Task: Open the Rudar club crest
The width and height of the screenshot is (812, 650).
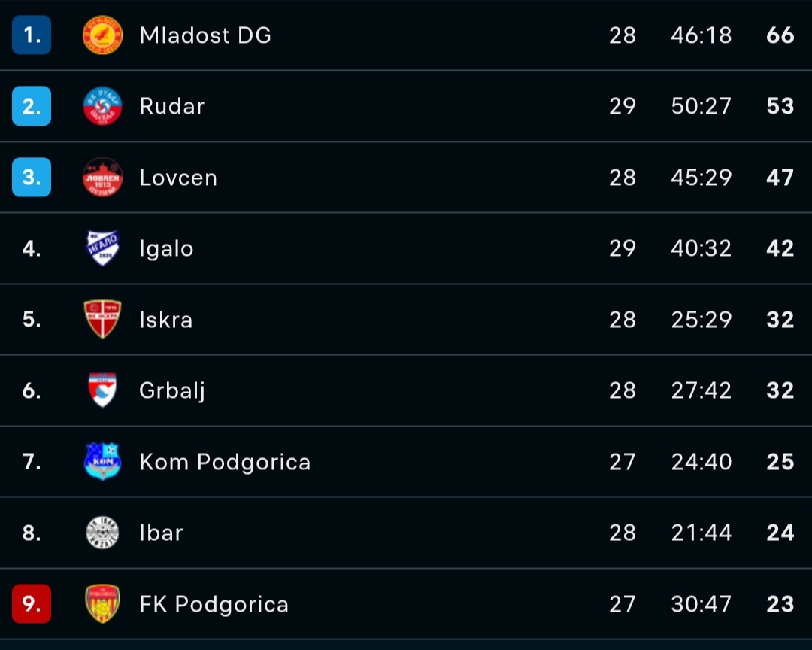Action: [x=102, y=106]
